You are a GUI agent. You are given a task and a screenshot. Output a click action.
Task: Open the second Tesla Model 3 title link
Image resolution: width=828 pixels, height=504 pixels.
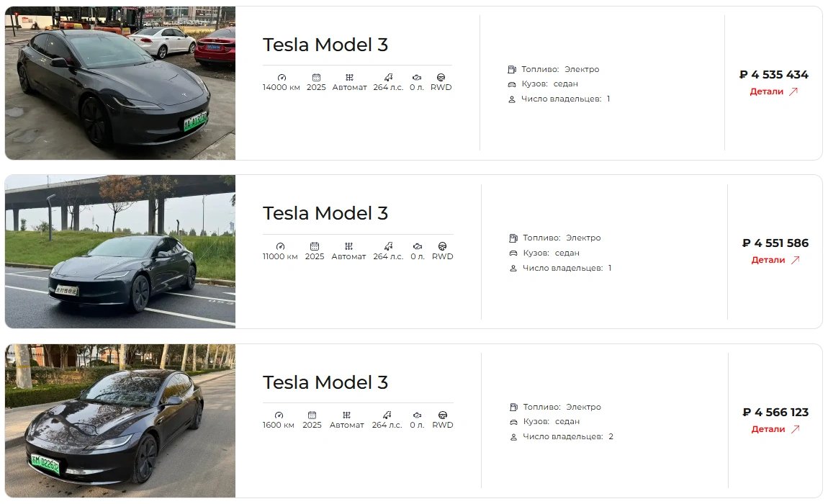pos(325,213)
